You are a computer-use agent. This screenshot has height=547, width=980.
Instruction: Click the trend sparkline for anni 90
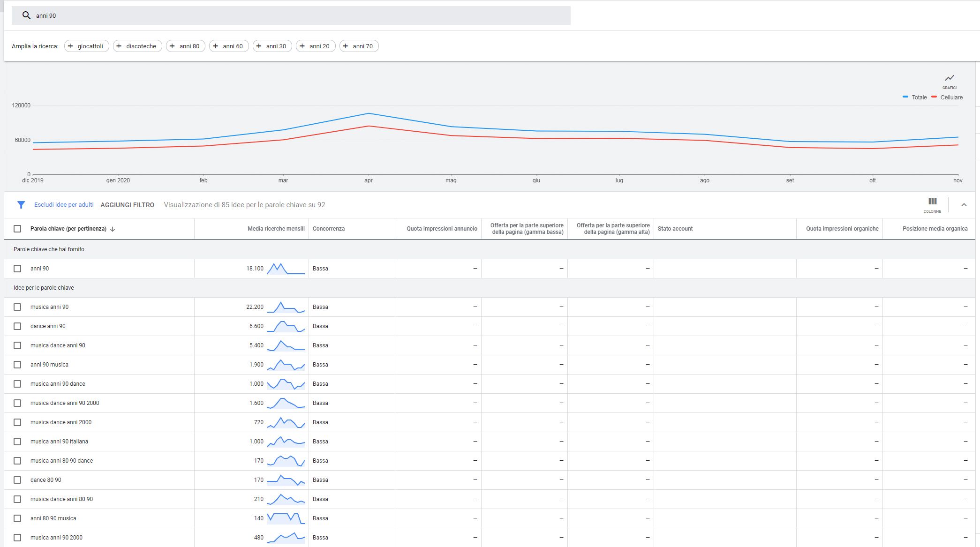coord(286,269)
